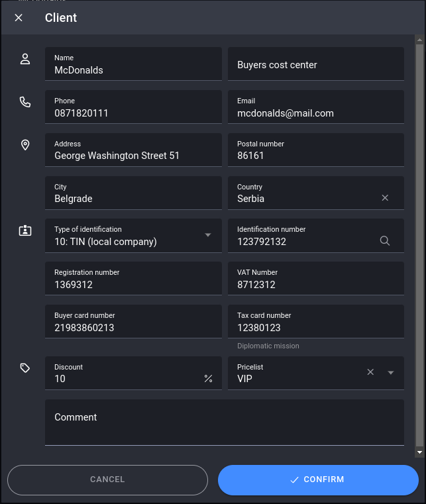This screenshot has height=504, width=426.
Task: Click the CONFIRM button
Action: pos(318,479)
